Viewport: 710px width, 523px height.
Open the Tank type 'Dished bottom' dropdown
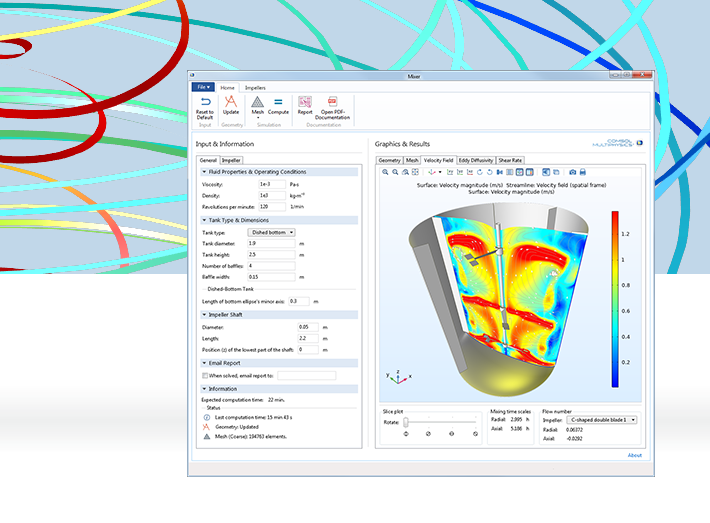pos(271,232)
